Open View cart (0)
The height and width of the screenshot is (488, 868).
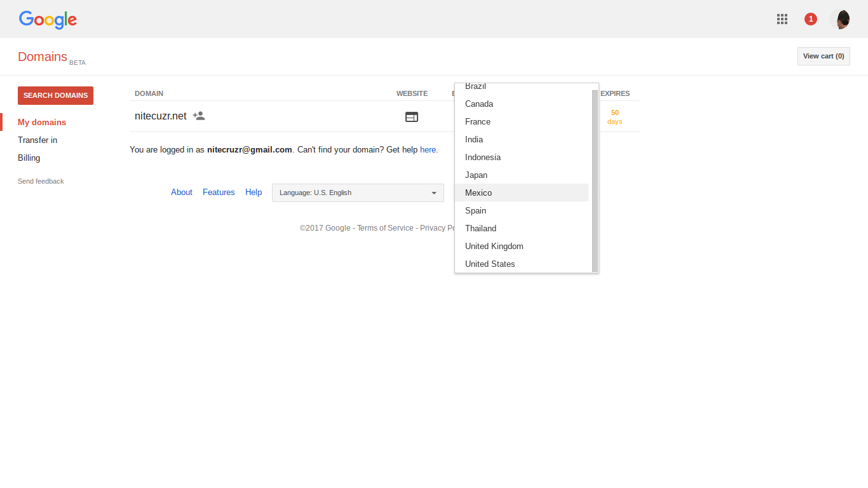point(824,56)
